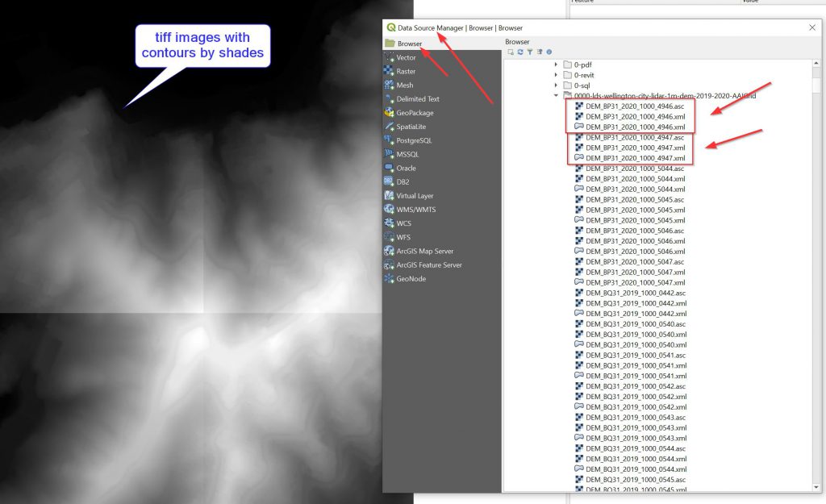Click the Filter Browser funnel icon

tap(529, 52)
